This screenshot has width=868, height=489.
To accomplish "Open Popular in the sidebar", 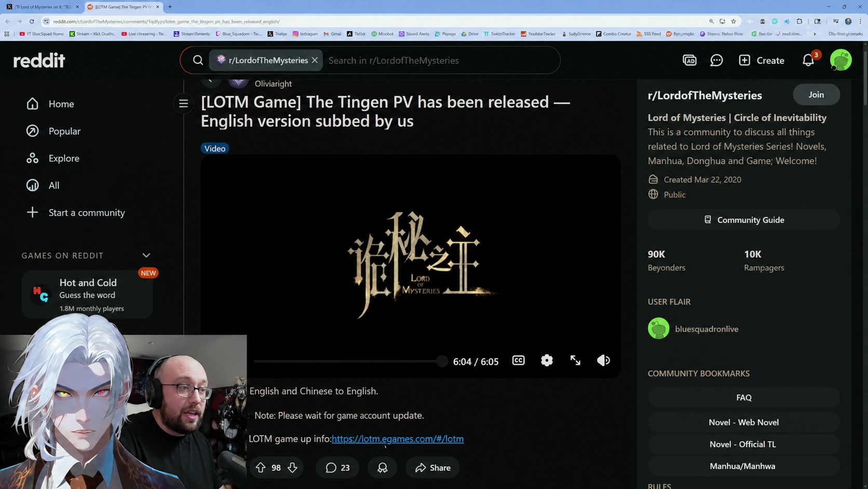I will (64, 131).
